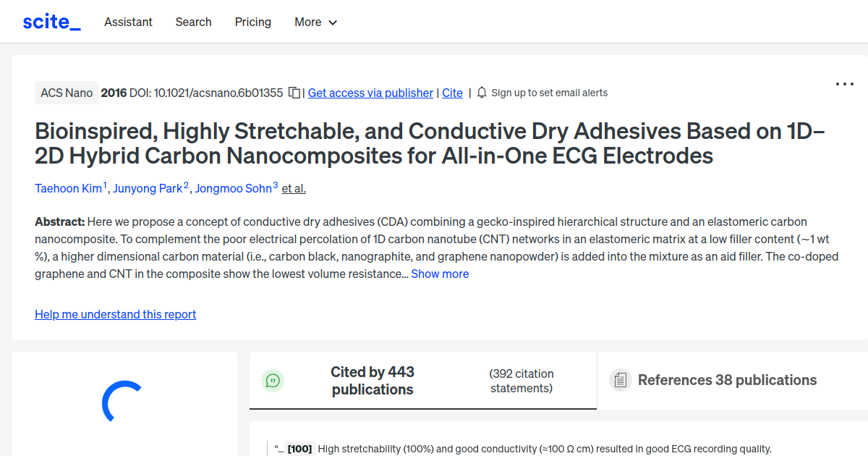Select Search in the navigation bar
Image resolution: width=868 pixels, height=456 pixels.
(193, 22)
